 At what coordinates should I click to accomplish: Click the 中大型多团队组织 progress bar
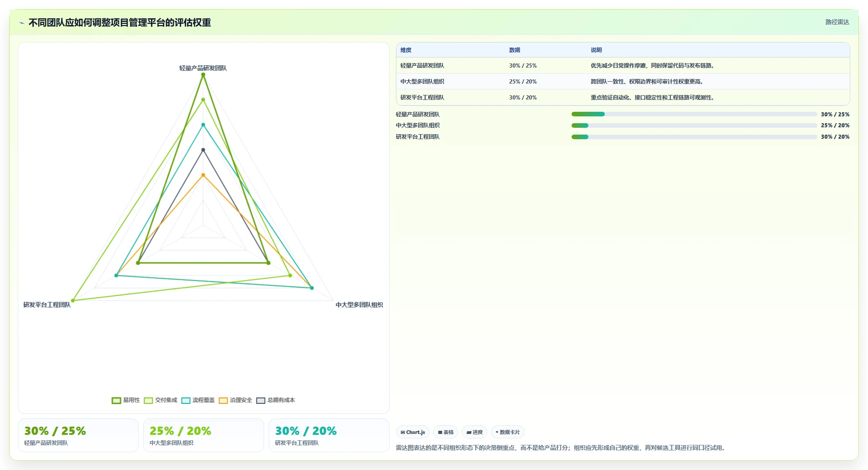point(694,125)
